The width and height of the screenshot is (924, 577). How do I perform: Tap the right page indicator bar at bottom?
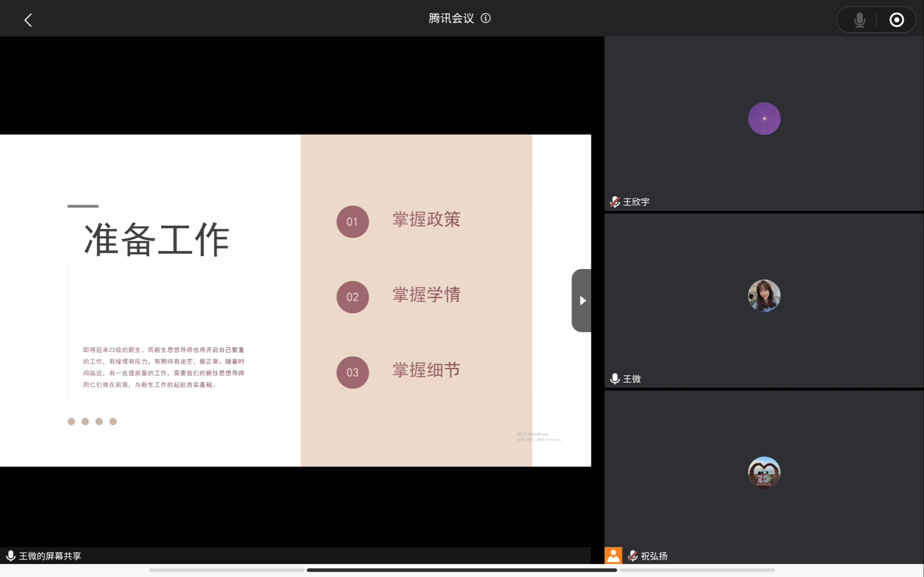(697, 570)
